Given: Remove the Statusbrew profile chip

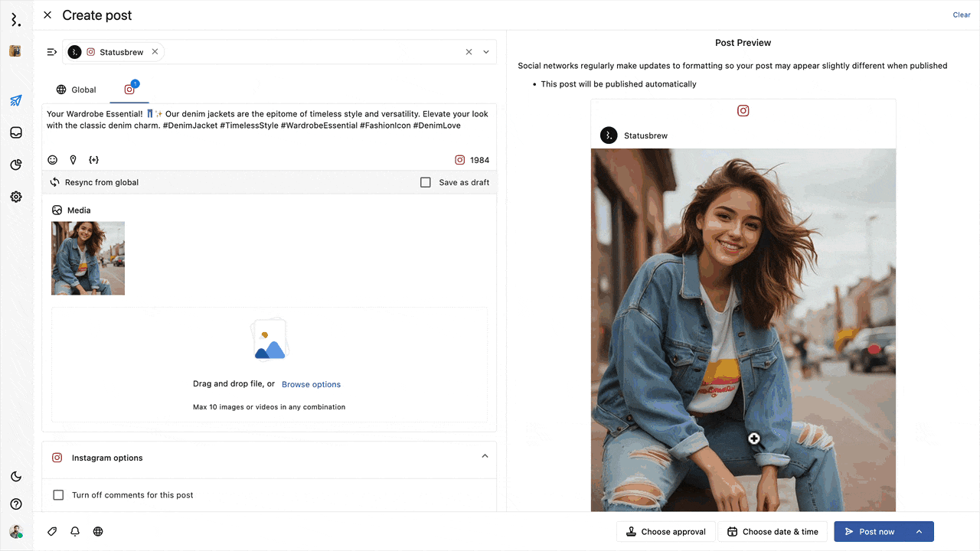Looking at the screenshot, I should pos(155,52).
